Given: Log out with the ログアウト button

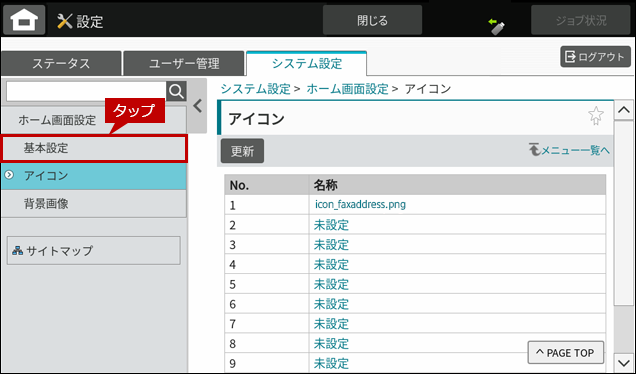Looking at the screenshot, I should point(595,56).
